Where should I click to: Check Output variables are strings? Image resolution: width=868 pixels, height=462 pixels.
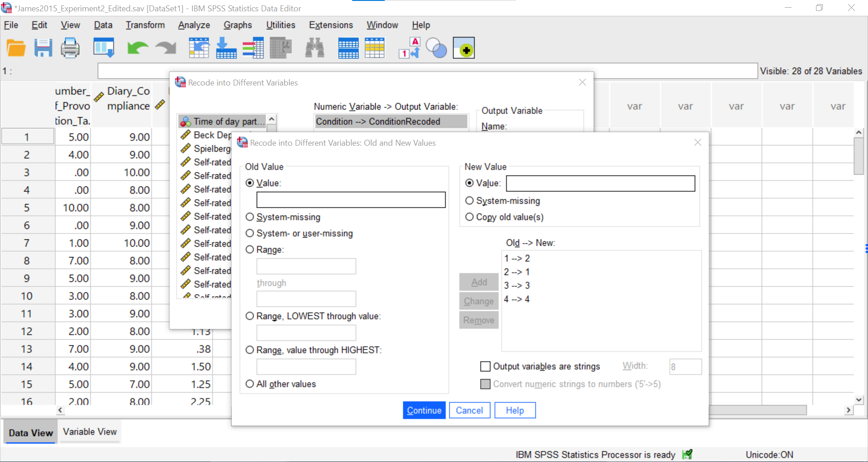coord(485,367)
